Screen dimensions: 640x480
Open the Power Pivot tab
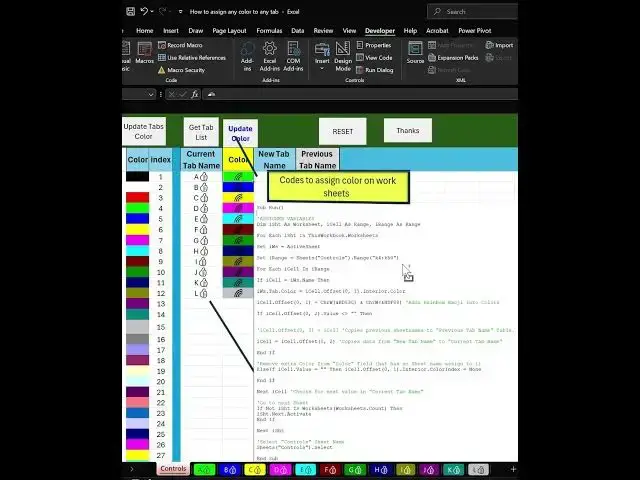(x=474, y=31)
